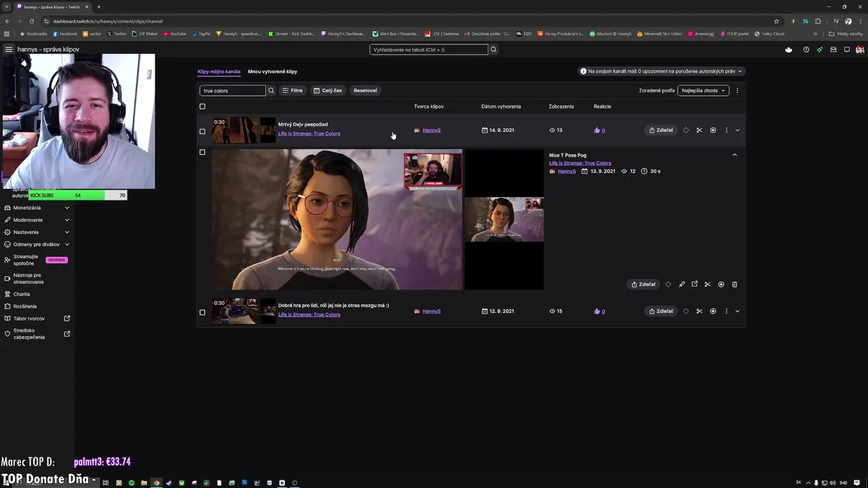Image resolution: width=868 pixels, height=488 pixels.
Task: Open Life is Strange link under Nice T Pose Pog
Action: tap(580, 163)
